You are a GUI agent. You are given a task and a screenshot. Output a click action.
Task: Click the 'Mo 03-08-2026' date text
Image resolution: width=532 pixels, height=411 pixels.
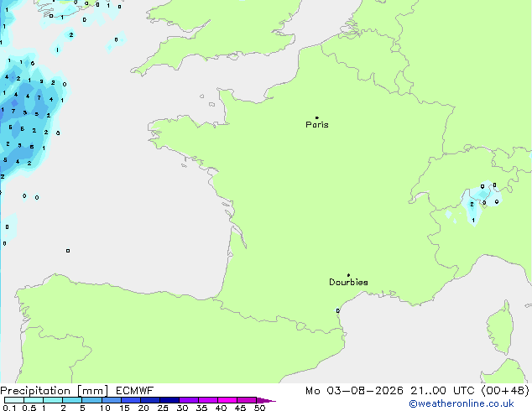pos(355,391)
